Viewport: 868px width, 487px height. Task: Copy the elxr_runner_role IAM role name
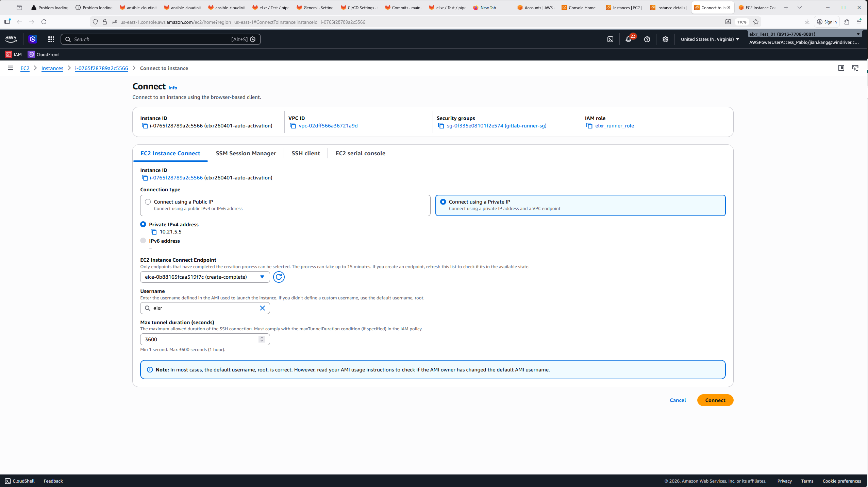coord(589,125)
